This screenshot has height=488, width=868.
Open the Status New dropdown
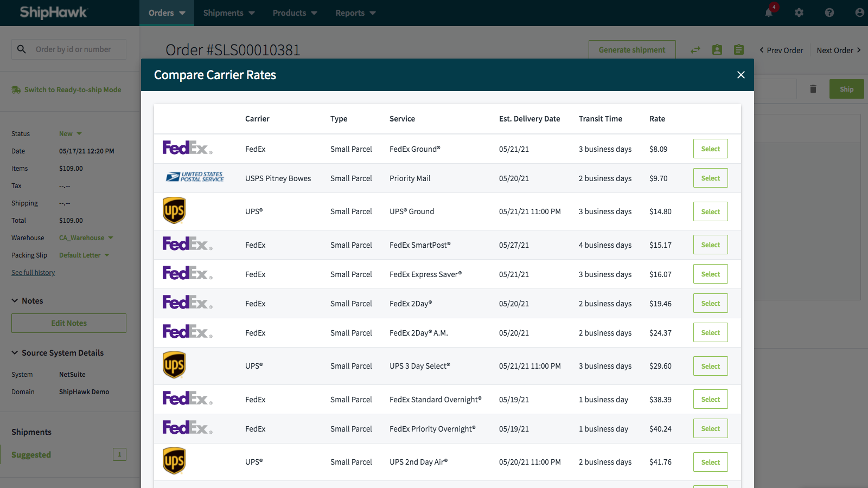coord(70,134)
